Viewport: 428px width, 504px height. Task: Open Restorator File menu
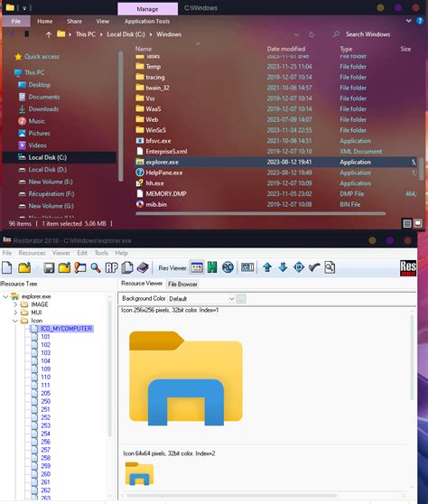[7, 253]
